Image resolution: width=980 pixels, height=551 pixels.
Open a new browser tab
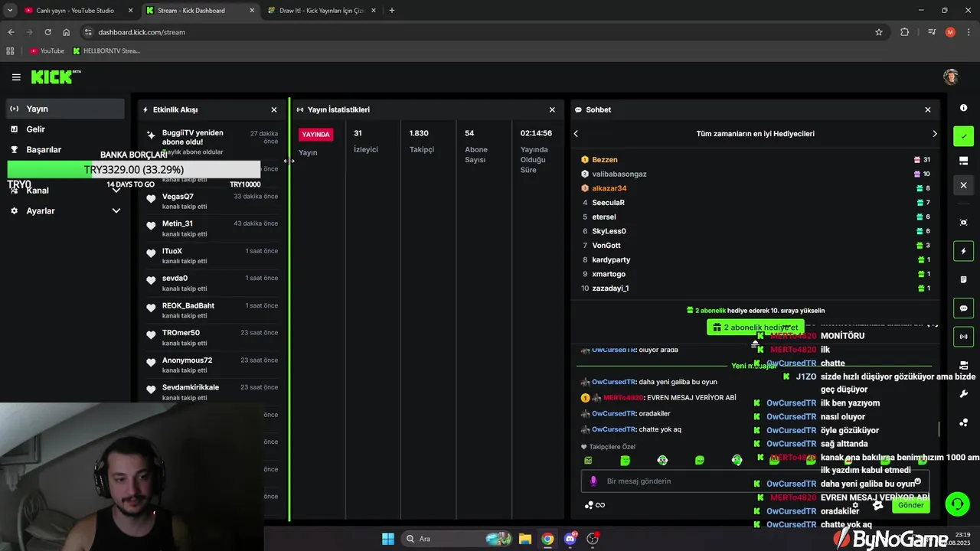pos(392,11)
